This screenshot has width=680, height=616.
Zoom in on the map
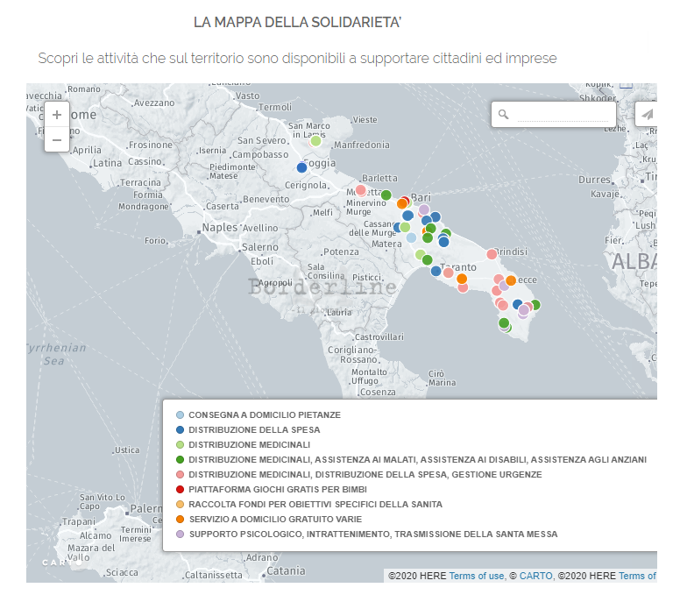57,115
